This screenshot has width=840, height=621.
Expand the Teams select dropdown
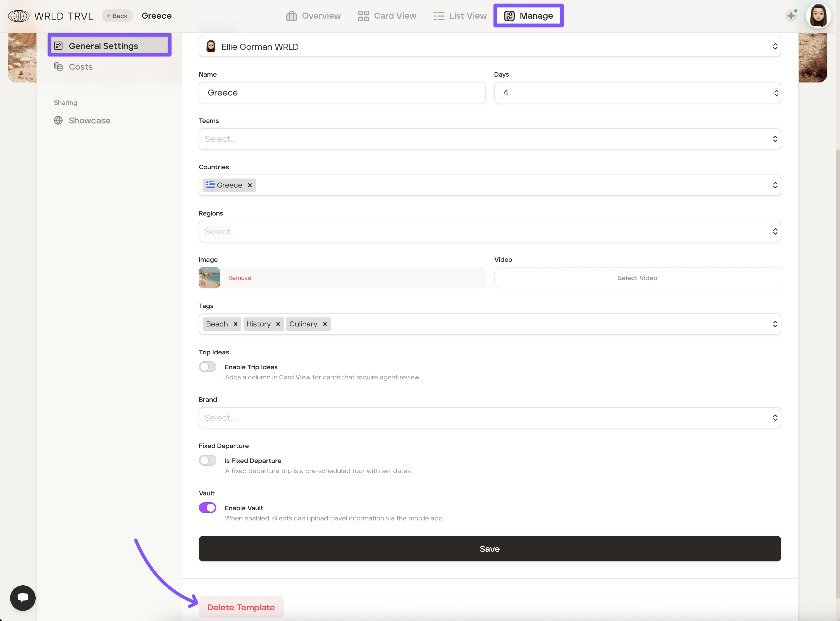coord(489,139)
